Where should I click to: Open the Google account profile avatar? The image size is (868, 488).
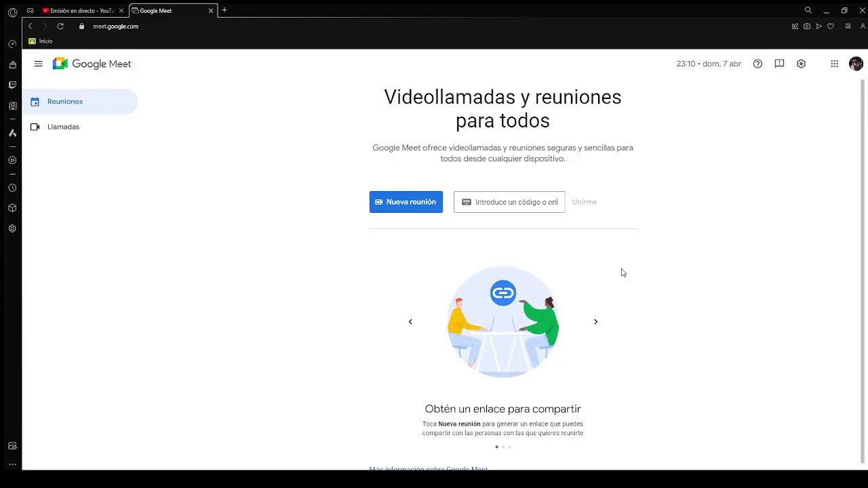(x=856, y=64)
